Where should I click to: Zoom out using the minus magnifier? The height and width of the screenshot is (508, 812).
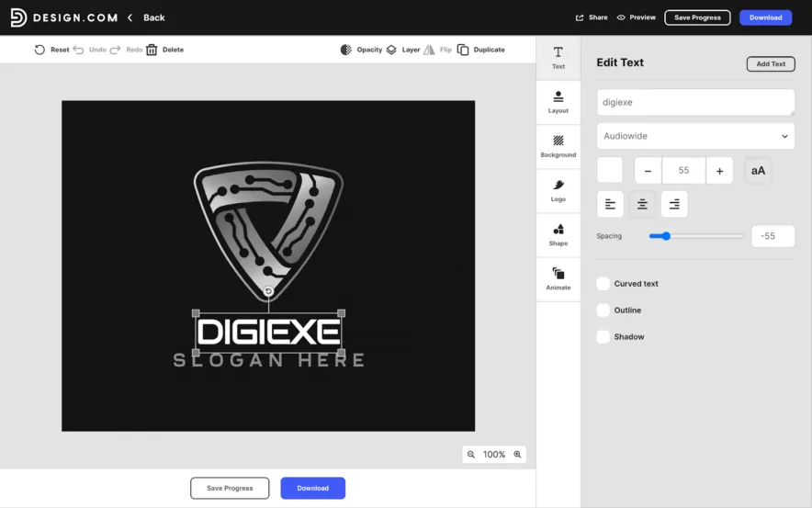click(x=471, y=455)
